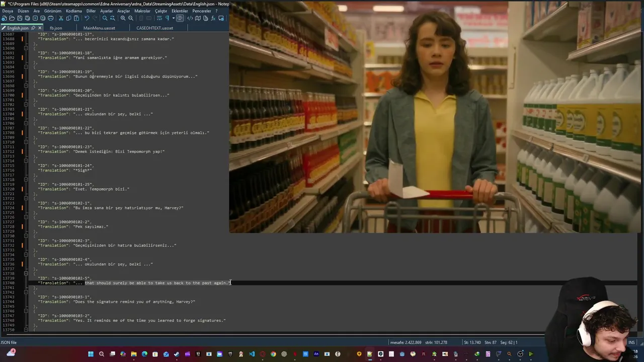Print the document using the Print icon

pyautogui.click(x=50, y=18)
